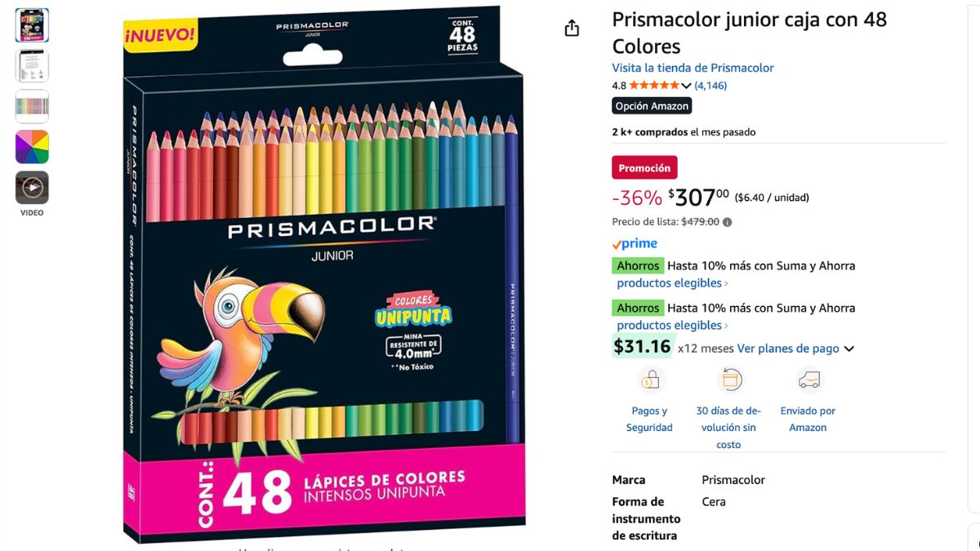Click the Opción Amazon badge
This screenshot has width=980, height=551.
click(x=652, y=106)
